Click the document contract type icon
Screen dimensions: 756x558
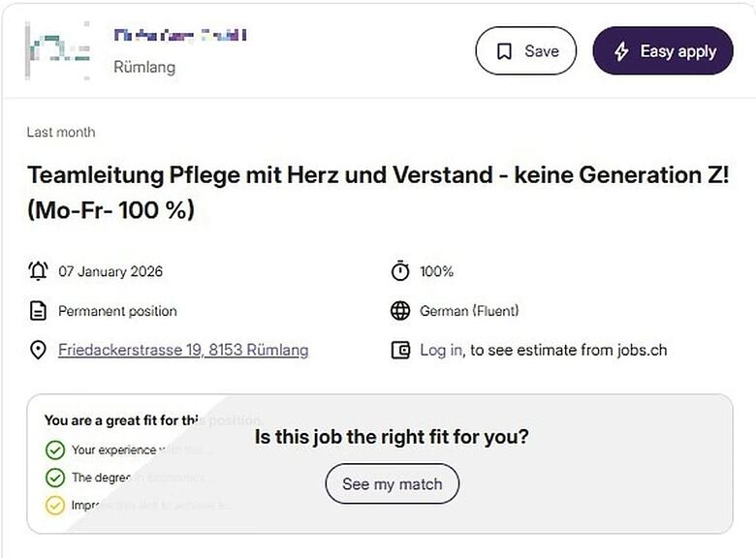tap(38, 311)
